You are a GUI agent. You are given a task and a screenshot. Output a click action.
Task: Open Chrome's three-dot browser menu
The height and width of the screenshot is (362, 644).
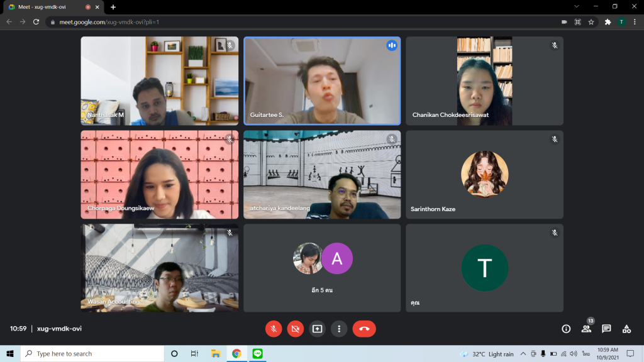[x=635, y=21]
